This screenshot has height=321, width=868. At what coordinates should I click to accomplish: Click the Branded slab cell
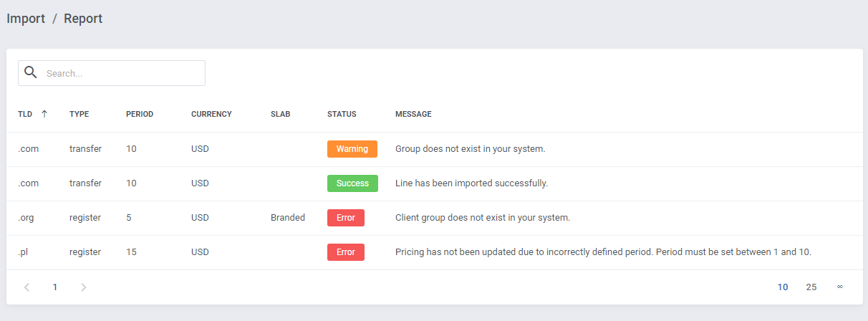288,218
